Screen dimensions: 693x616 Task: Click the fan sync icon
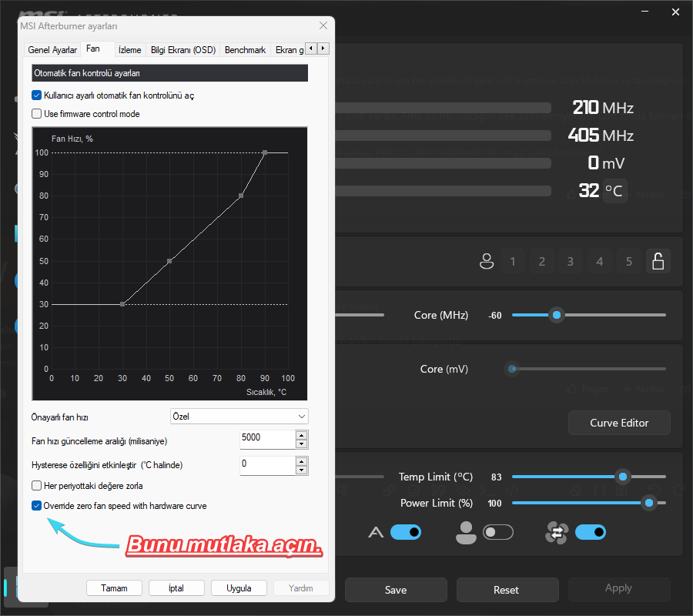click(x=557, y=533)
